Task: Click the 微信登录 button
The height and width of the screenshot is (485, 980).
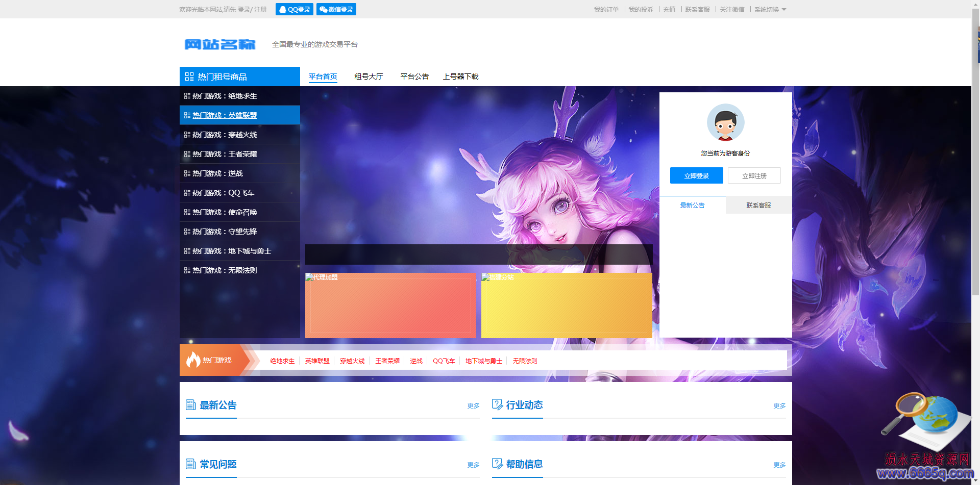Action: 336,9
